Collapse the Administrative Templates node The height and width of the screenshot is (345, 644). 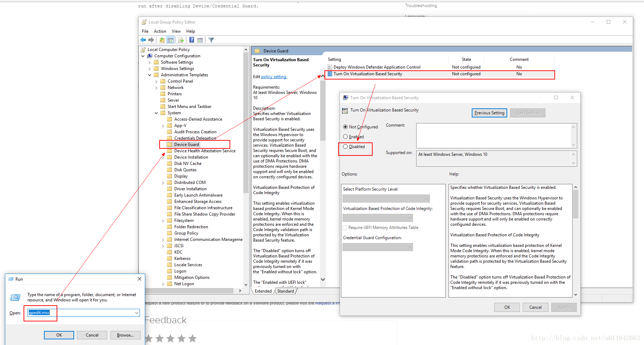[x=150, y=75]
